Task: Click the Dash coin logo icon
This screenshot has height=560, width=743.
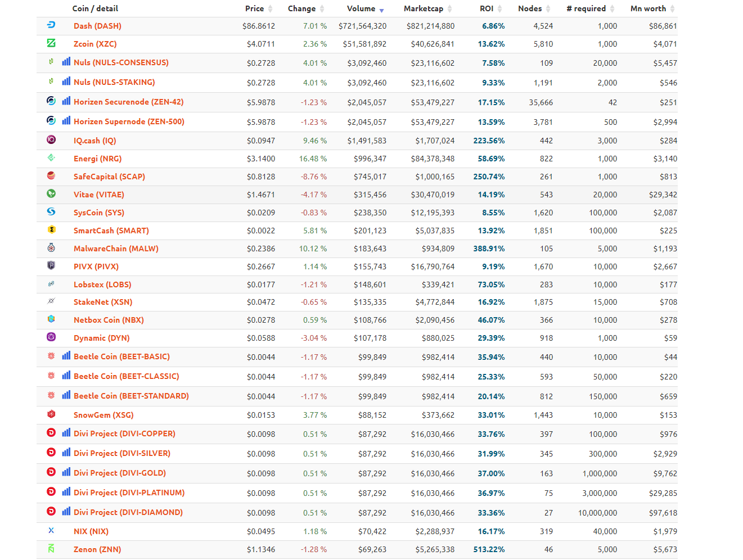Action: click(51, 25)
